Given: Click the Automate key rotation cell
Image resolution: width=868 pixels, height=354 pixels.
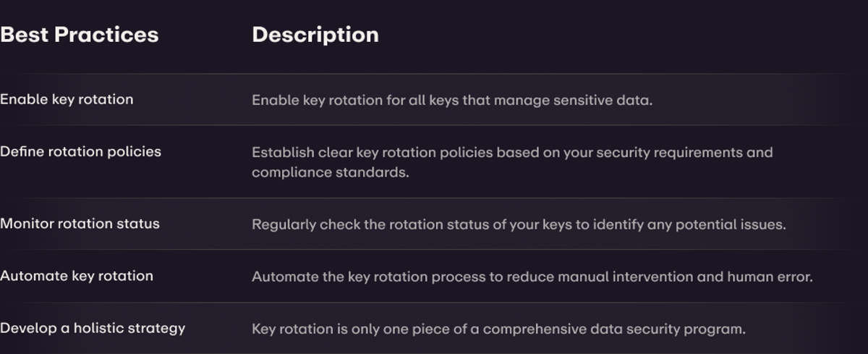Looking at the screenshot, I should [77, 276].
